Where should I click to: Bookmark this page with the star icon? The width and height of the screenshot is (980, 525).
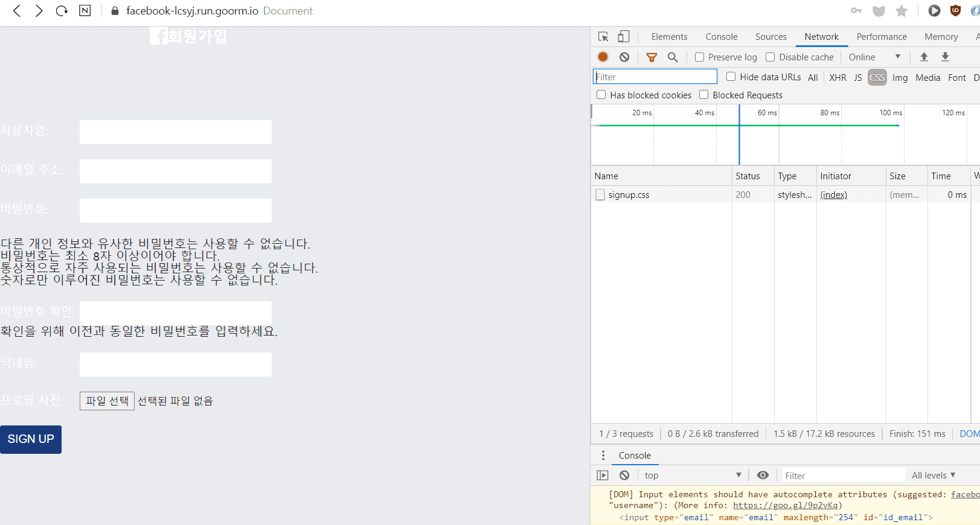tap(902, 11)
